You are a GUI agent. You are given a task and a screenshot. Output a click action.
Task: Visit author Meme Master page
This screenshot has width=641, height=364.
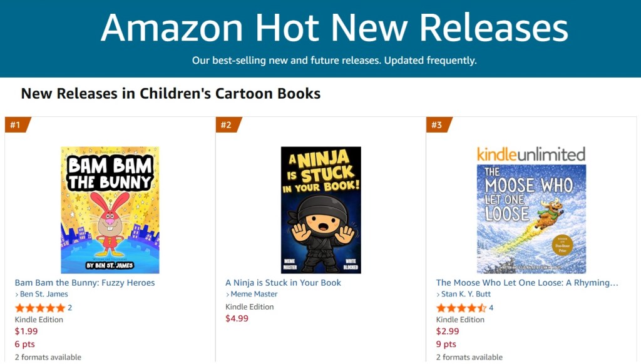(x=254, y=294)
